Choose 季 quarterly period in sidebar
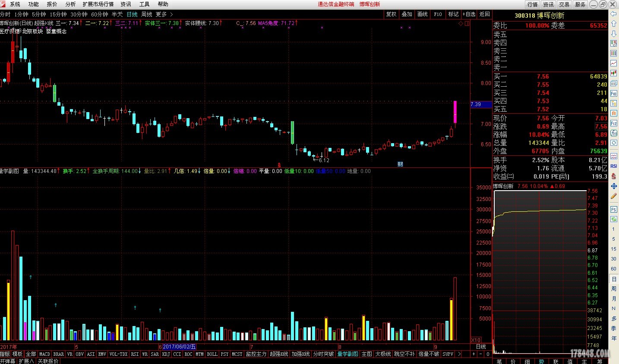Image resolution: width=619 pixels, height=364 pixels. (613, 328)
